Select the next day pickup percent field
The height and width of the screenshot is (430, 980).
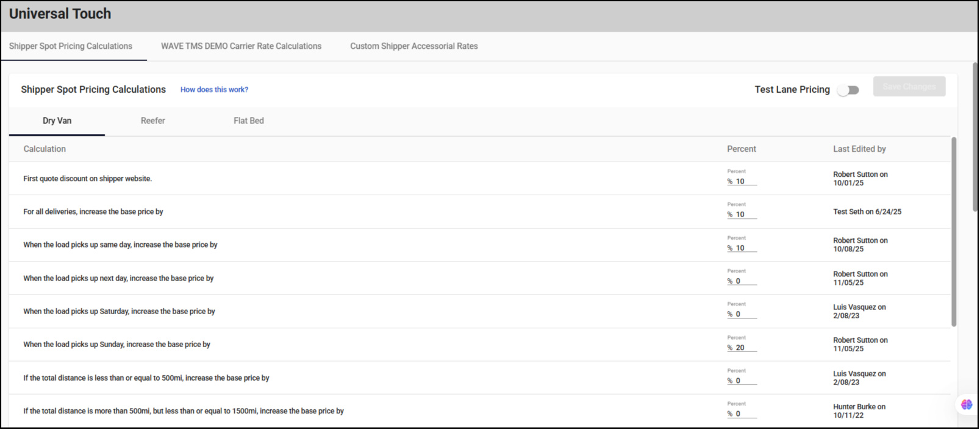pyautogui.click(x=745, y=281)
